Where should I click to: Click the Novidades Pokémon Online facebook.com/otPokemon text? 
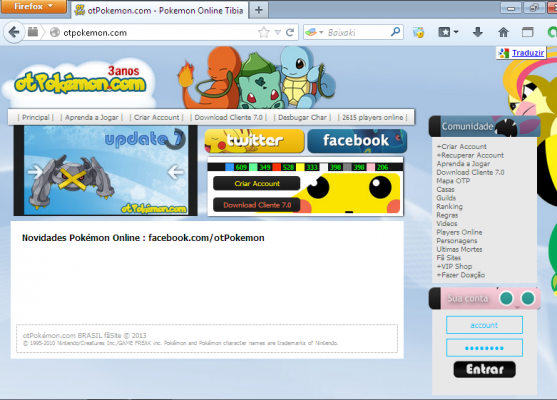[x=143, y=238]
